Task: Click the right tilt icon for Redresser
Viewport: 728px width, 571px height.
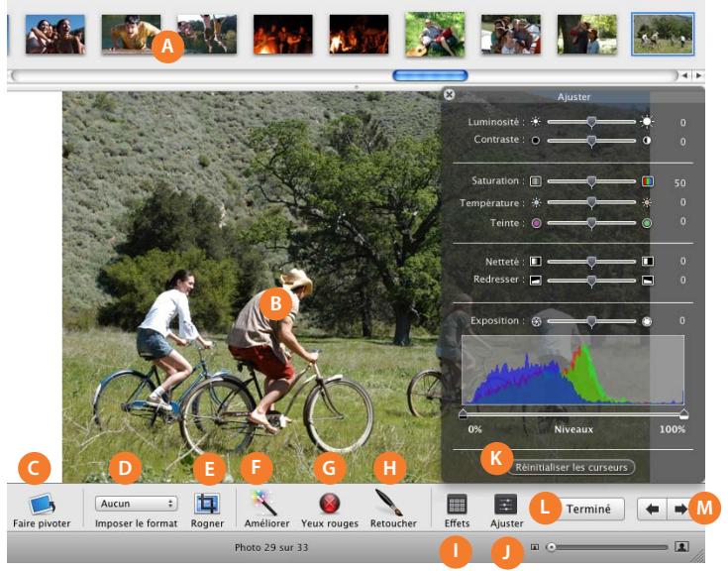Action: pyautogui.click(x=648, y=281)
